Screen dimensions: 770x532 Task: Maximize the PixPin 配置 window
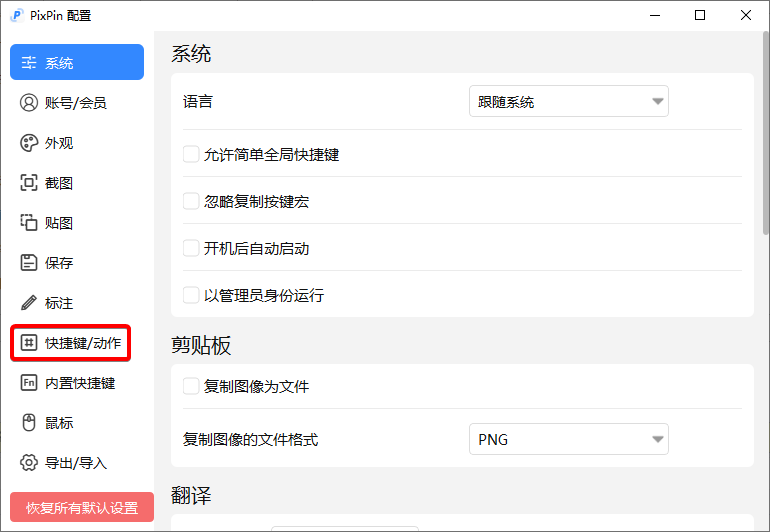pos(700,15)
